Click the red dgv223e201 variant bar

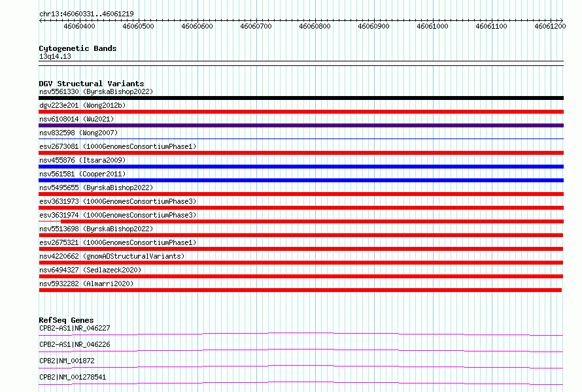click(x=301, y=112)
